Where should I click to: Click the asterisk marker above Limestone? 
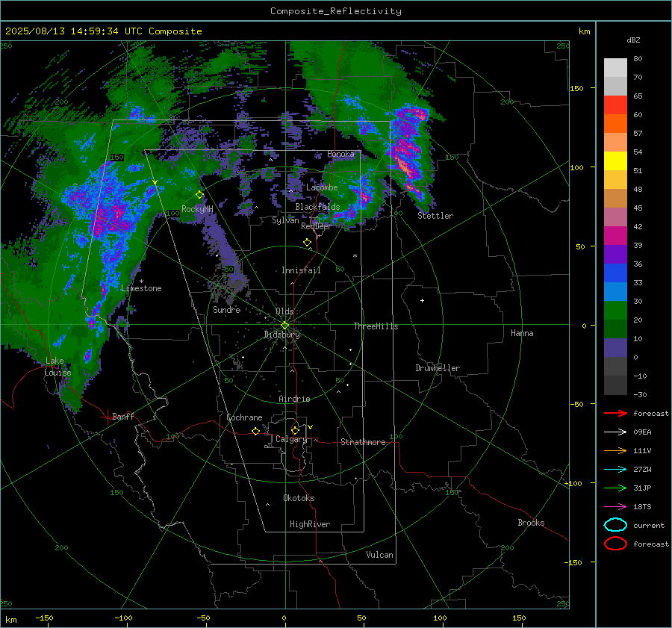coord(141,282)
